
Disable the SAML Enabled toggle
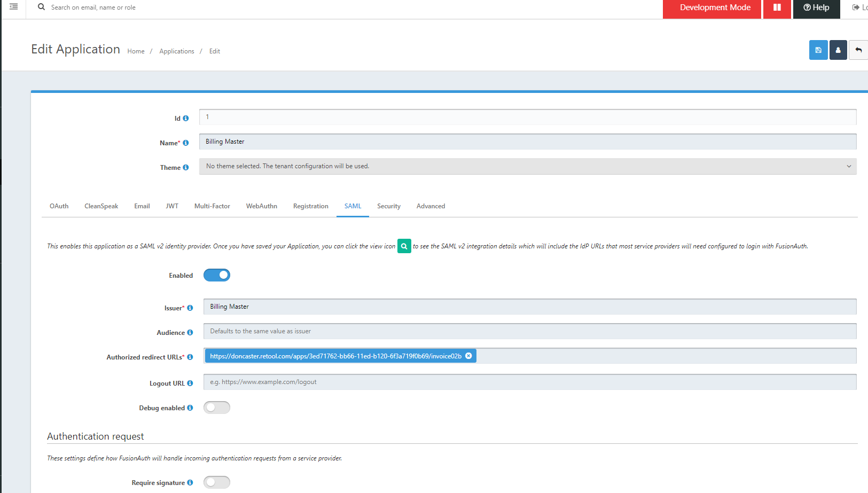[217, 275]
